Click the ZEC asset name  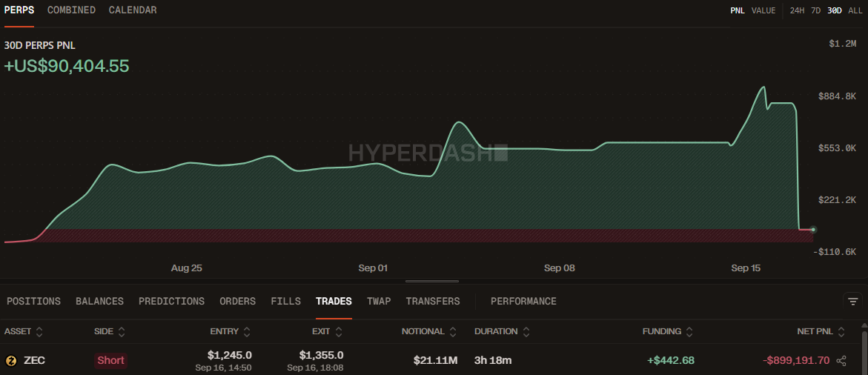pos(34,361)
